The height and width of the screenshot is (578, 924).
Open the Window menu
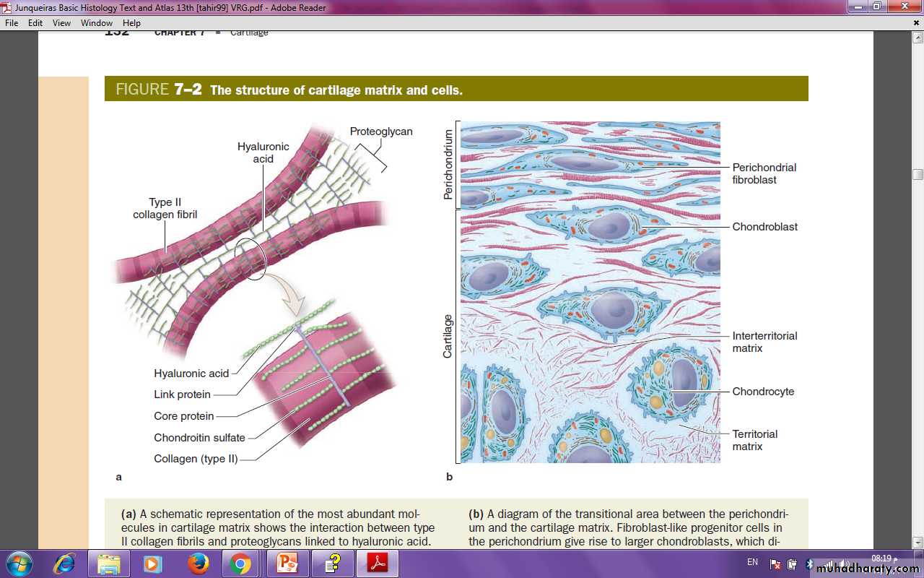tap(97, 23)
